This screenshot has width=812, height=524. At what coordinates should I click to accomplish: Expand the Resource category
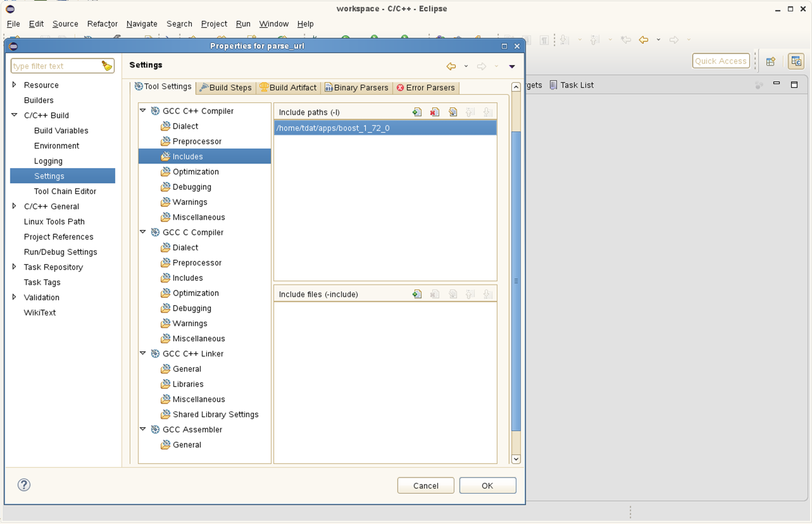point(14,85)
